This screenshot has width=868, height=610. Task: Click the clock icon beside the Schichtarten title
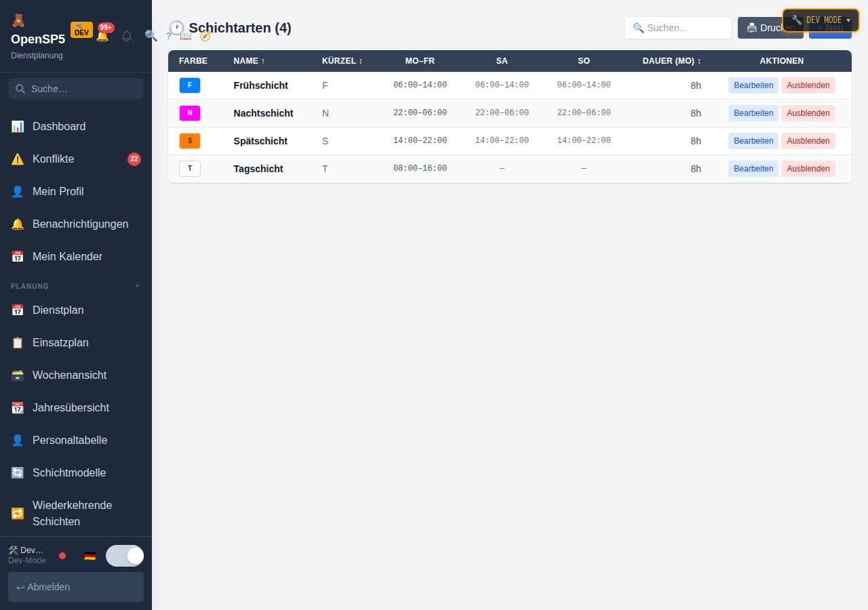click(176, 28)
